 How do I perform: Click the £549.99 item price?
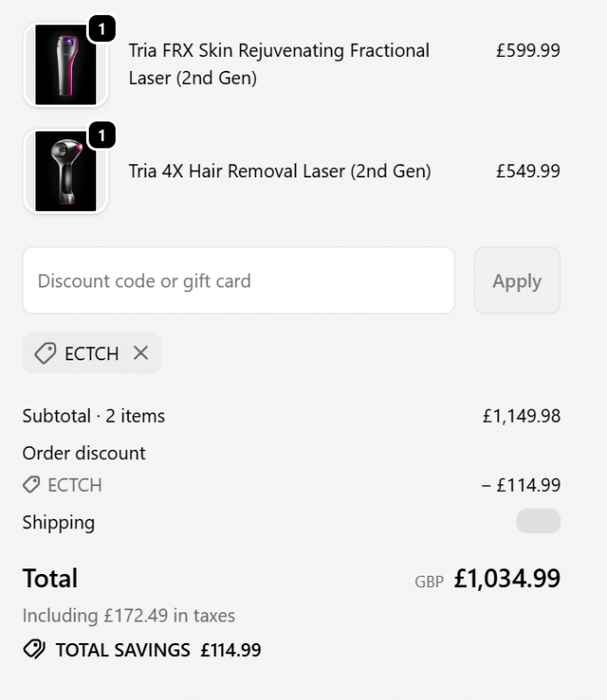point(528,171)
